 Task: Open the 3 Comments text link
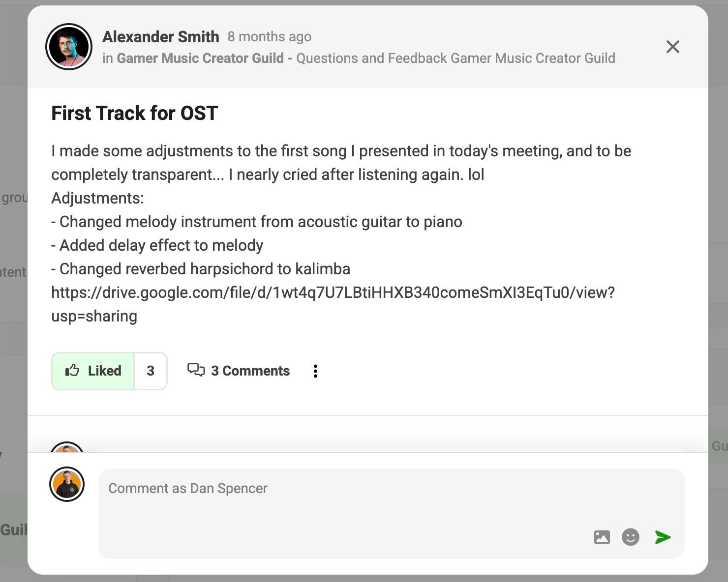[250, 371]
